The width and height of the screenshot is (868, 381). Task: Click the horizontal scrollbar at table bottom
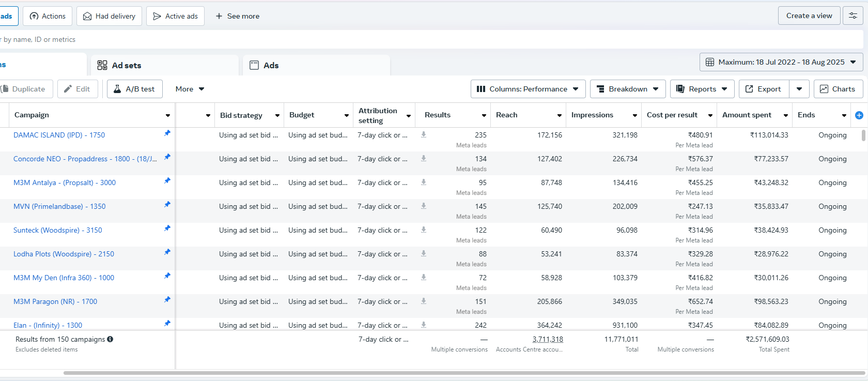pyautogui.click(x=463, y=373)
